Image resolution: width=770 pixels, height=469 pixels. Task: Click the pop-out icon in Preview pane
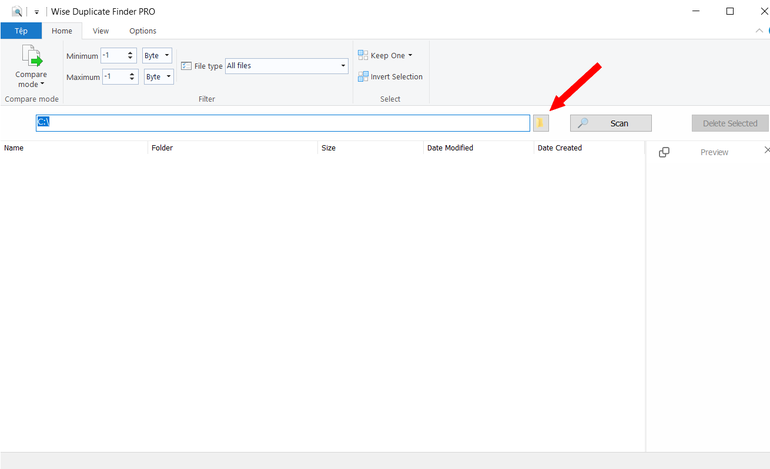[x=664, y=152]
